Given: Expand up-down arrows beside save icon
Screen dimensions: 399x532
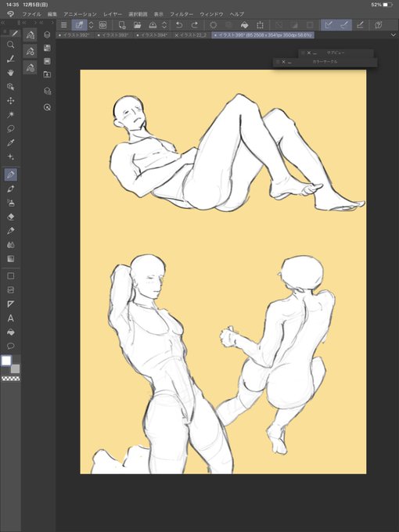Looking at the screenshot, I should 164,25.
